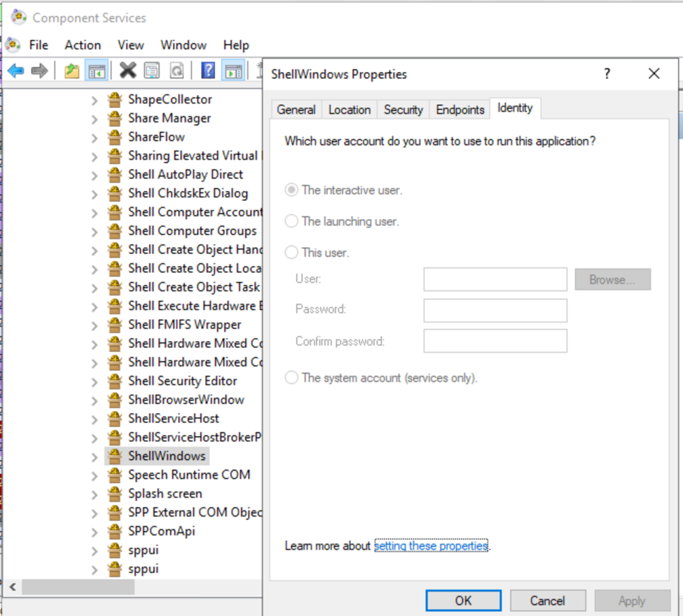The height and width of the screenshot is (616, 683).
Task: Click the Browse... button
Action: [612, 279]
